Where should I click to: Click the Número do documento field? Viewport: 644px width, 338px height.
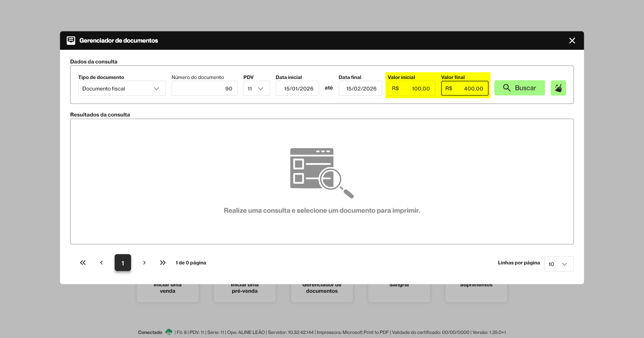[x=204, y=88]
